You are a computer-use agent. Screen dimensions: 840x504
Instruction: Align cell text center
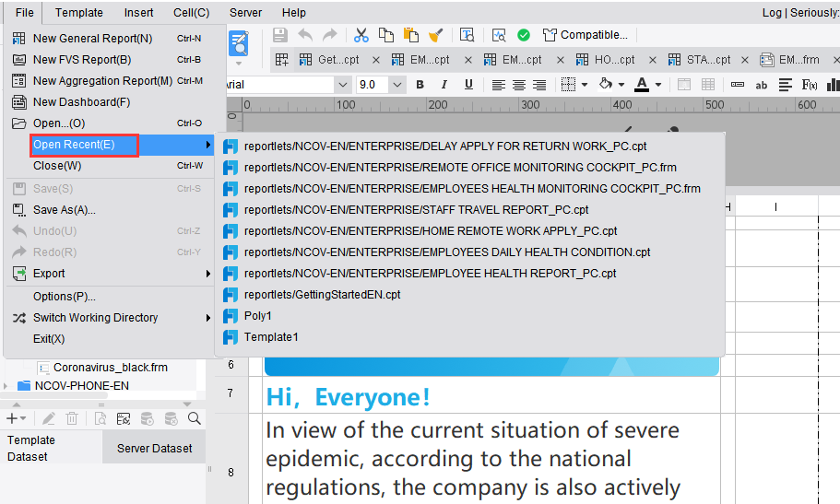518,85
